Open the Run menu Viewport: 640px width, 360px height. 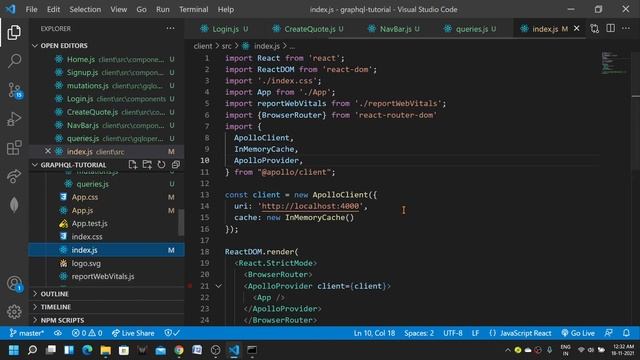[162, 9]
